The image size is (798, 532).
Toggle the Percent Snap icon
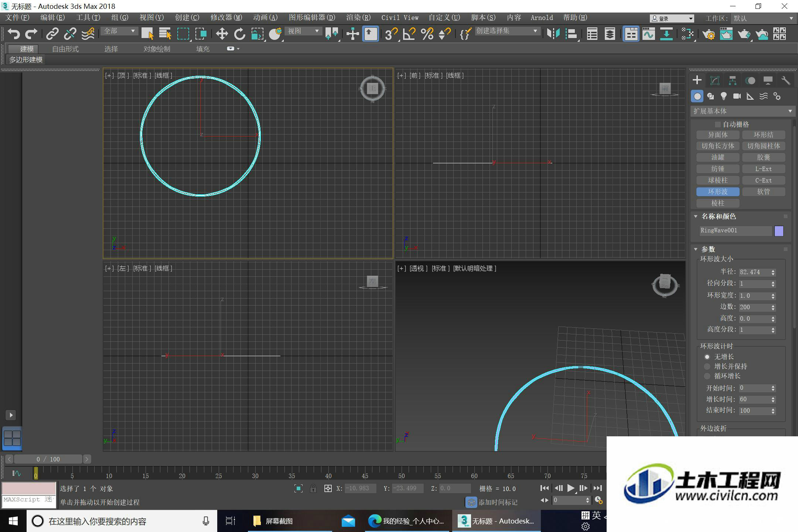pos(427,34)
